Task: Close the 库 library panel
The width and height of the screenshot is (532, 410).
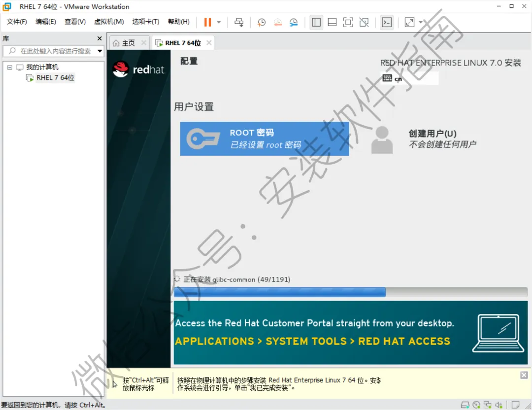Action: click(x=100, y=38)
